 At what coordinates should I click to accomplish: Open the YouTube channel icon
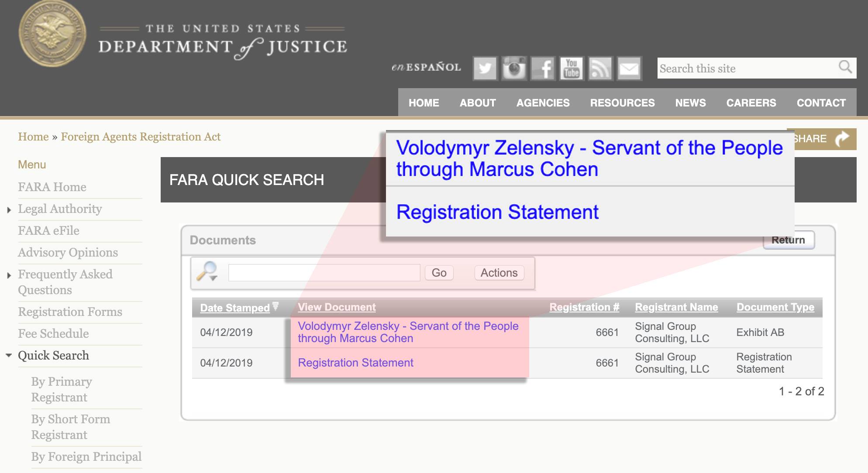coord(572,69)
